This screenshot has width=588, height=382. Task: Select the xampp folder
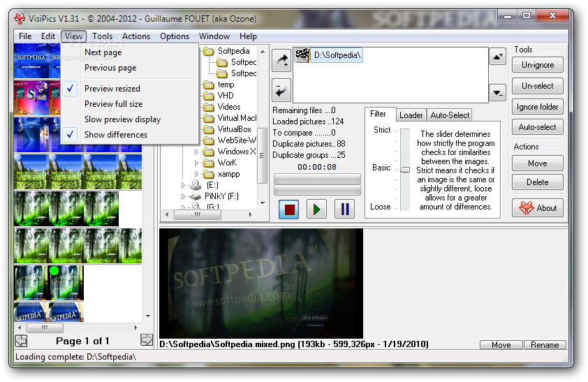point(229,175)
